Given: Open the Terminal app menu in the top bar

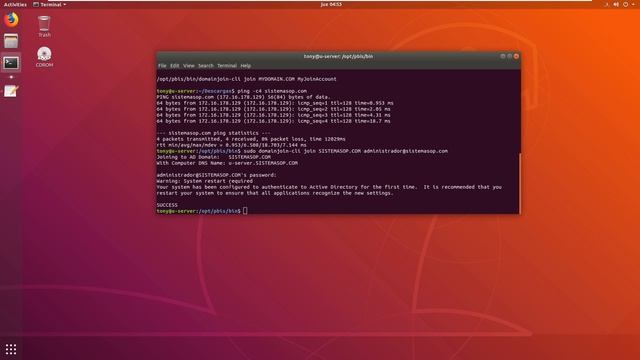Looking at the screenshot, I should (49, 4).
